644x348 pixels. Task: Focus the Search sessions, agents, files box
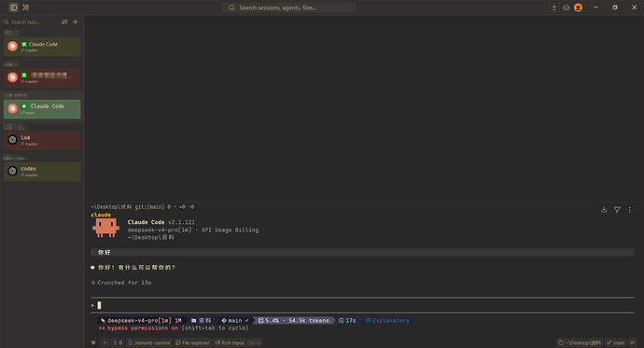tap(288, 7)
